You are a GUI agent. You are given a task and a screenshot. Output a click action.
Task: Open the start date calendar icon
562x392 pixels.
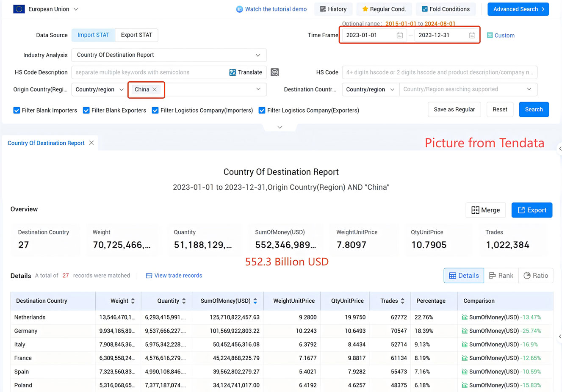399,36
